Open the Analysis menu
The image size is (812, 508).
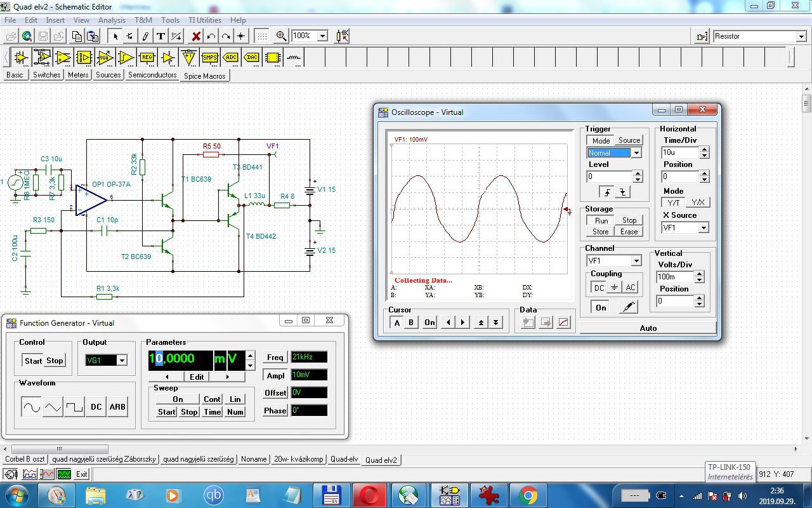point(112,20)
